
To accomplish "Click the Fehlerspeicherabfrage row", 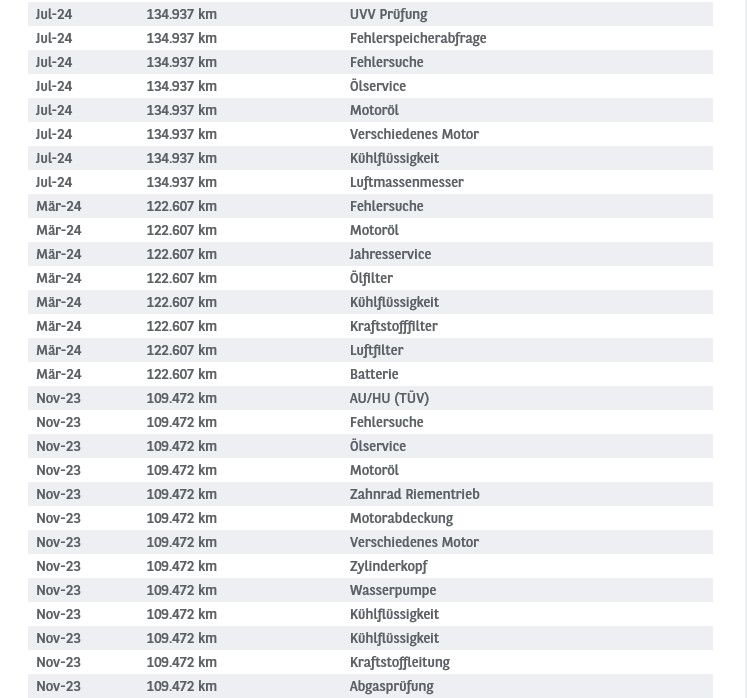I will pyautogui.click(x=370, y=38).
